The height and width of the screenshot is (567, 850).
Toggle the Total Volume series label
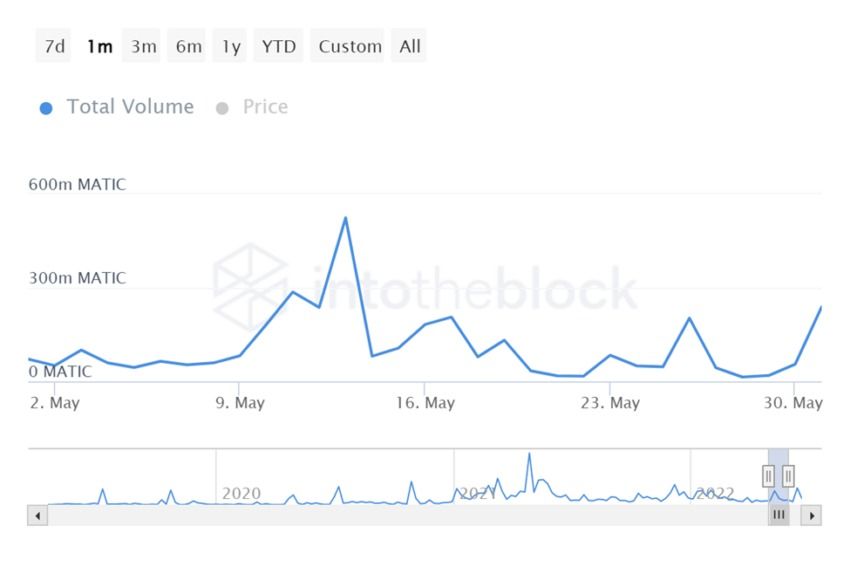coord(130,107)
